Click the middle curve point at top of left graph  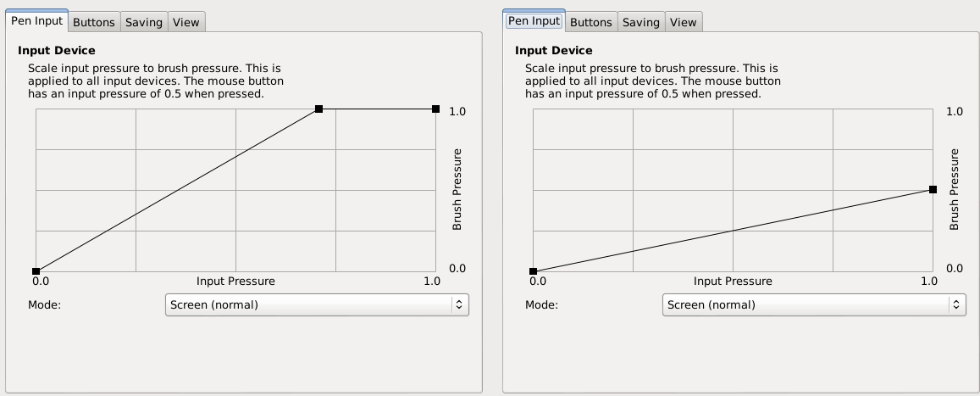[x=319, y=109]
